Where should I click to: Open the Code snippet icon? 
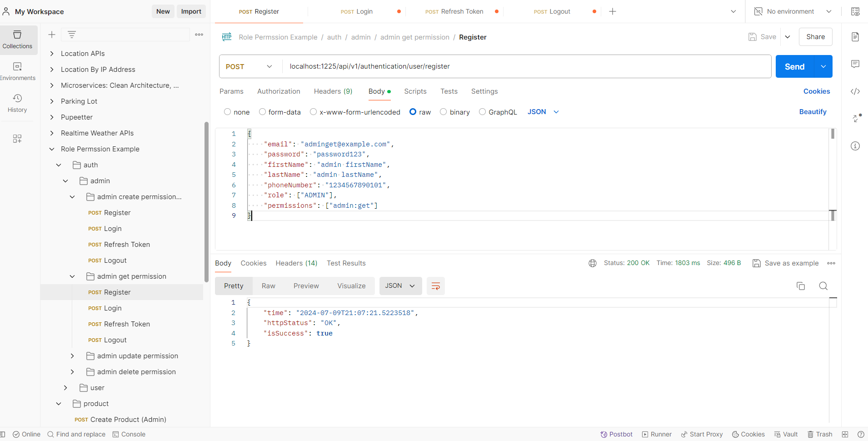click(855, 91)
